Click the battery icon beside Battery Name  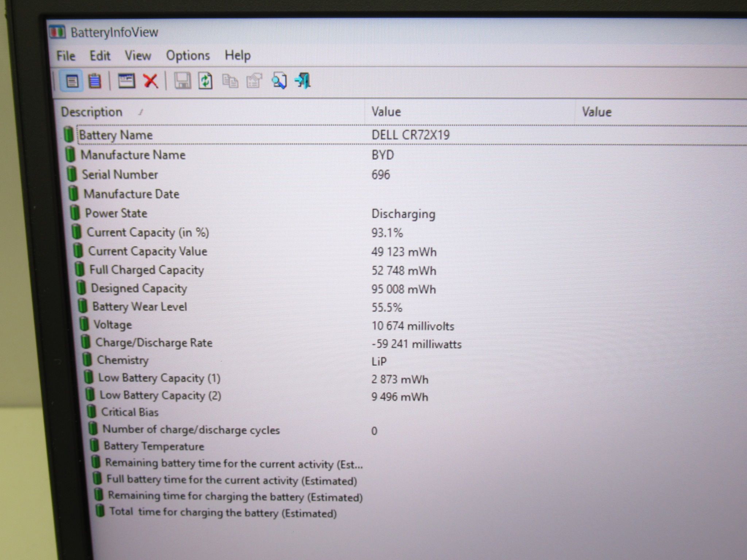(x=68, y=134)
